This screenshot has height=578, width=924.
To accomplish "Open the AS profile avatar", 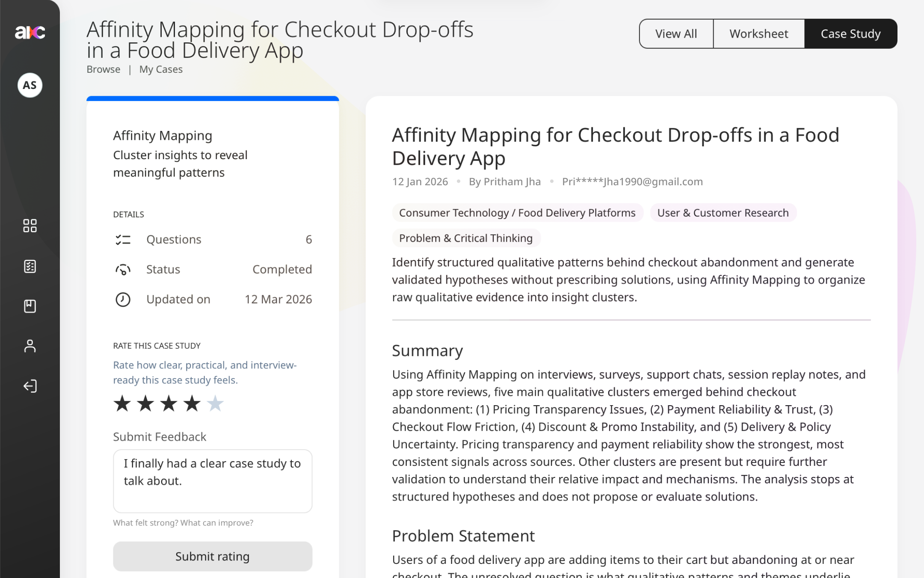I will [x=30, y=85].
